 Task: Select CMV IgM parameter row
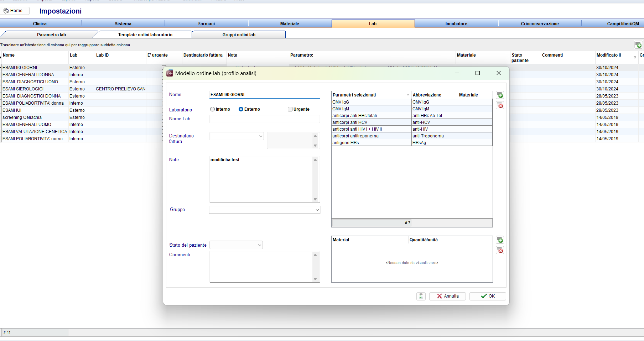(x=412, y=109)
